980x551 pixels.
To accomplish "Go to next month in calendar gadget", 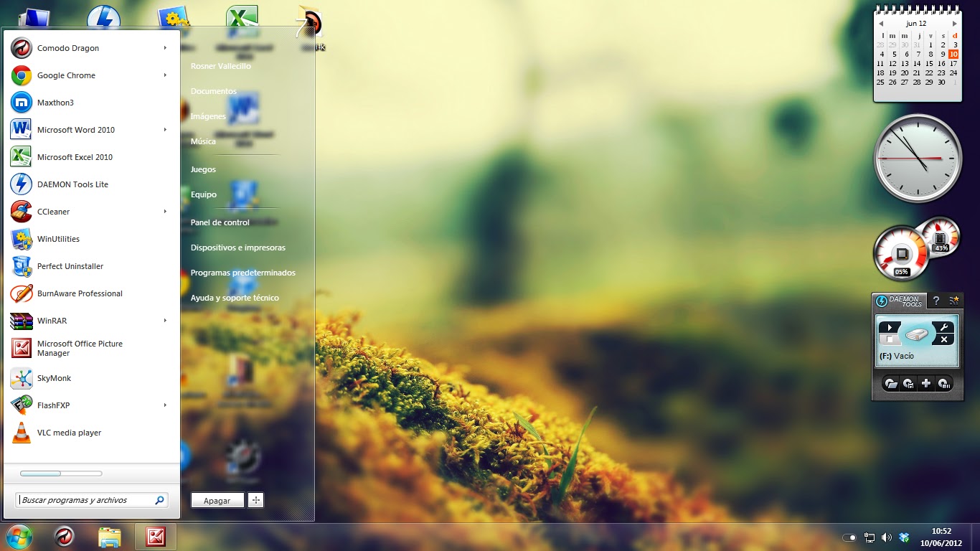I will coord(954,24).
